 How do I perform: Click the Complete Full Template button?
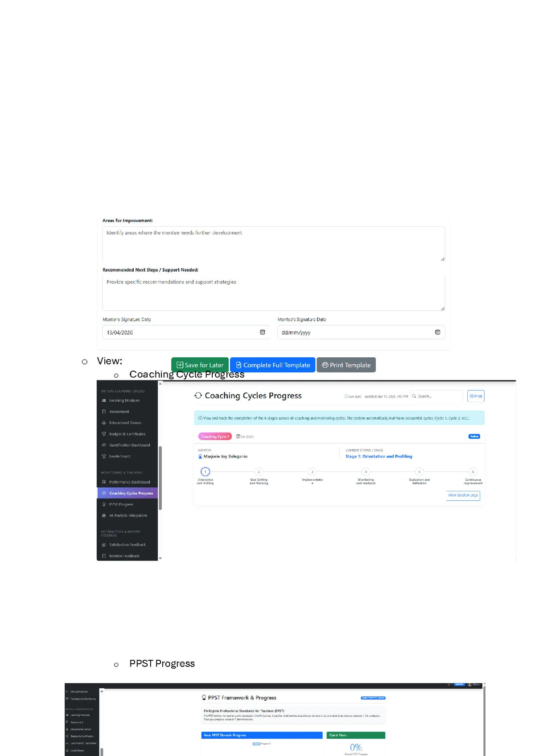[272, 365]
